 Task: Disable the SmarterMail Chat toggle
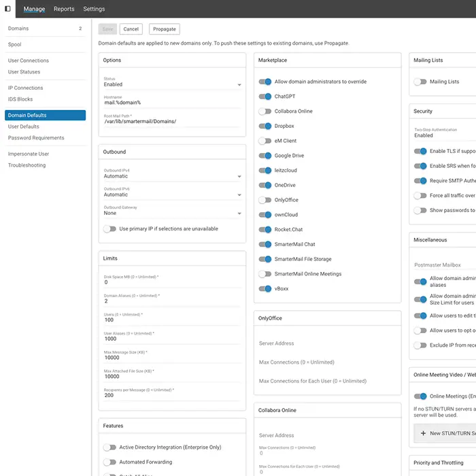coord(265,244)
